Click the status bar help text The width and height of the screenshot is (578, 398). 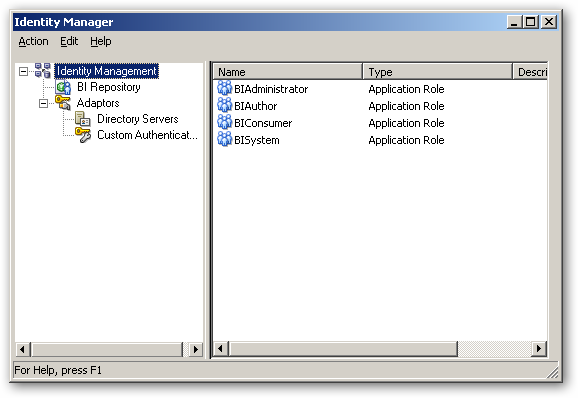tap(58, 370)
